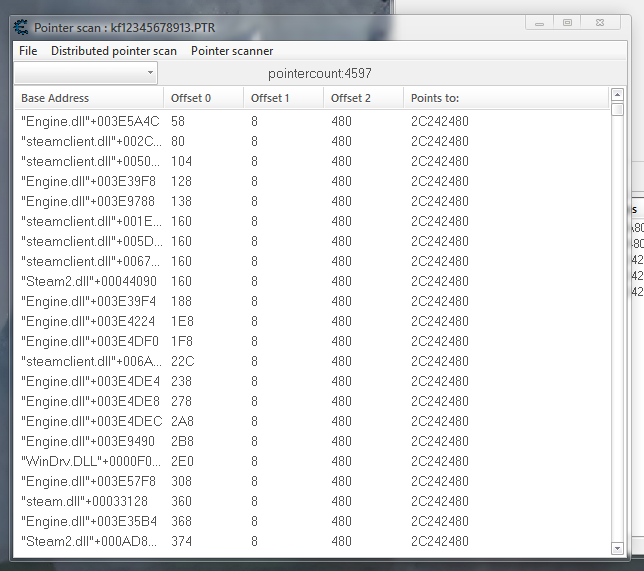The image size is (644, 571).
Task: Click Offset 0 value 2E0
Action: coord(182,461)
